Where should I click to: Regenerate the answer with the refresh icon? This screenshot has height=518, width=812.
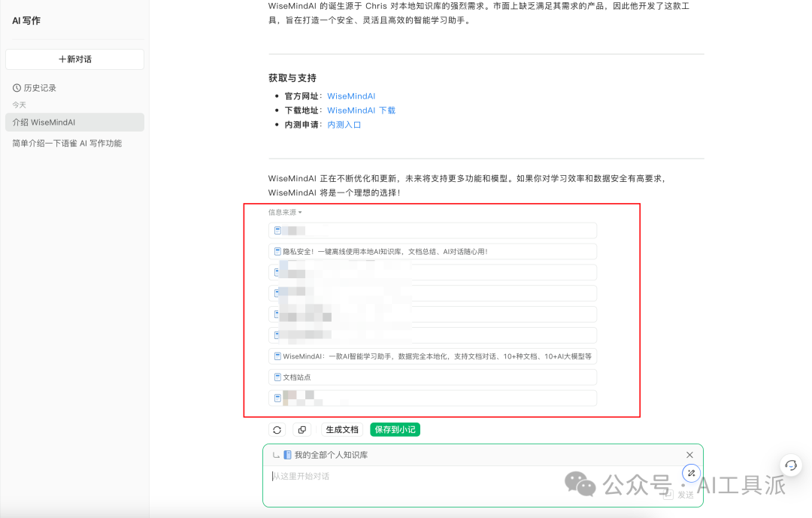click(277, 430)
